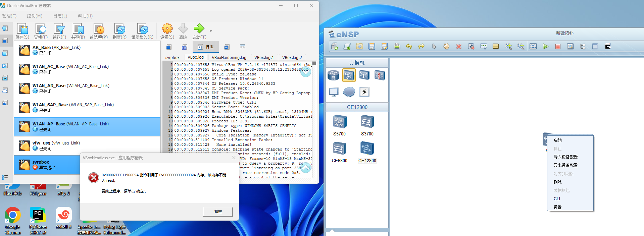Click the eNSP undo arrow
The width and height of the screenshot is (644, 236).
click(x=409, y=46)
